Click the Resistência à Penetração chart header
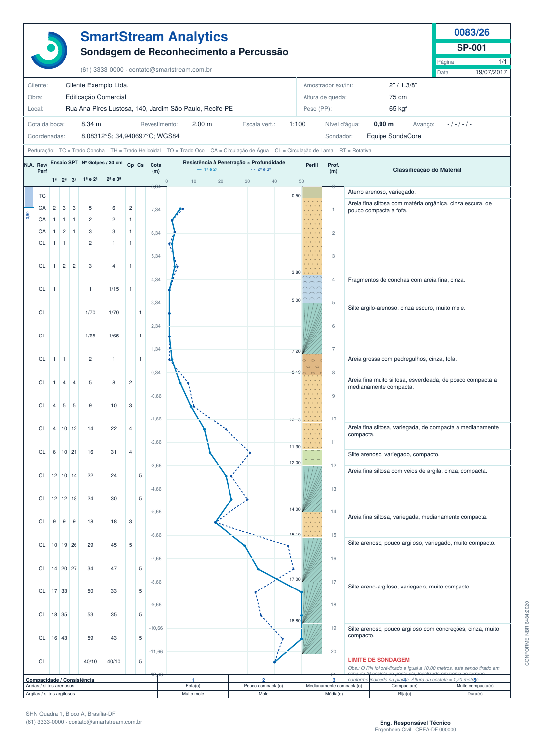Screen dimensions: 534x756 coord(233,163)
